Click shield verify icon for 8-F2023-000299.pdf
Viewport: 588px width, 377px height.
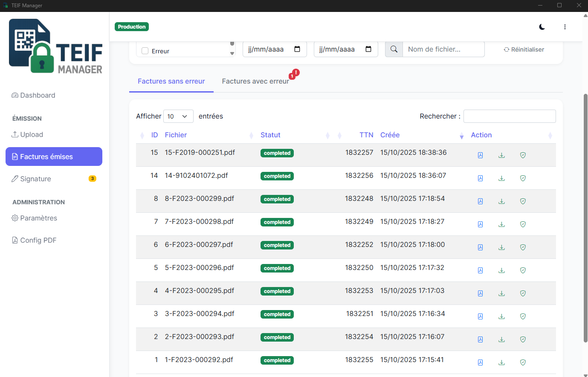coord(523,201)
